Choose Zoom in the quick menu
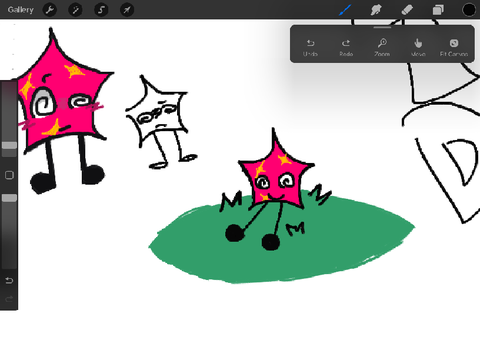The width and height of the screenshot is (480, 360). coord(382,48)
